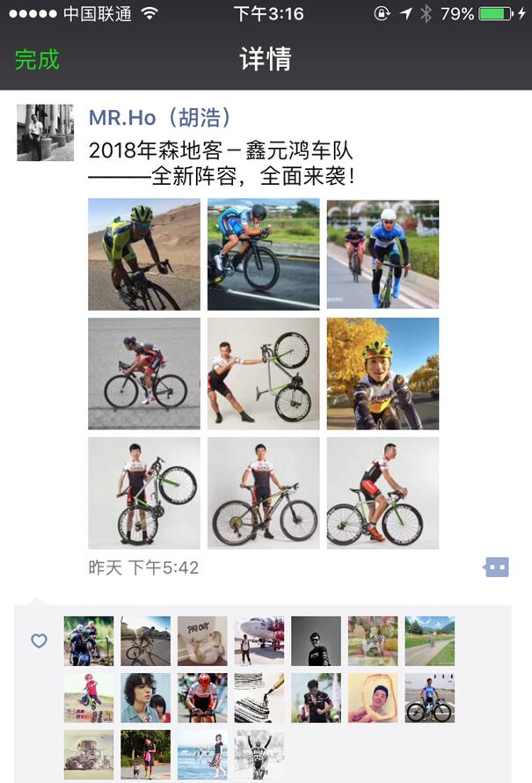View studio photo of rider seated on road bike

pos(383,494)
